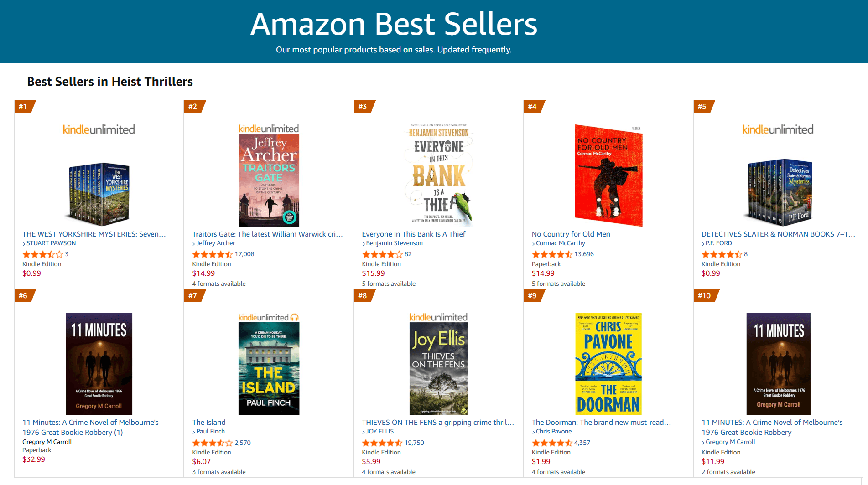Image resolution: width=868 pixels, height=485 pixels.
Task: Open the 11 Minutes book cover thumbnail
Action: click(99, 364)
